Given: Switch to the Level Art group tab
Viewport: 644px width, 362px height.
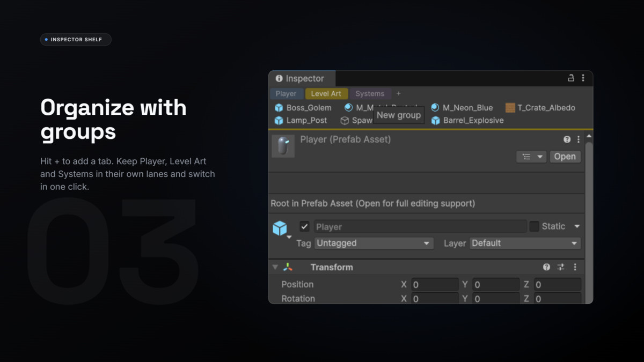Looking at the screenshot, I should [x=326, y=94].
